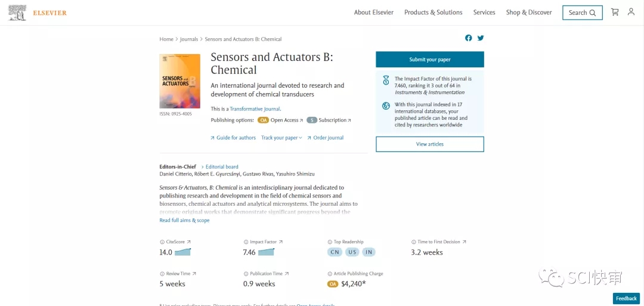This screenshot has height=306, width=644.
Task: Click the Impact Factor info icon
Action: click(245, 242)
